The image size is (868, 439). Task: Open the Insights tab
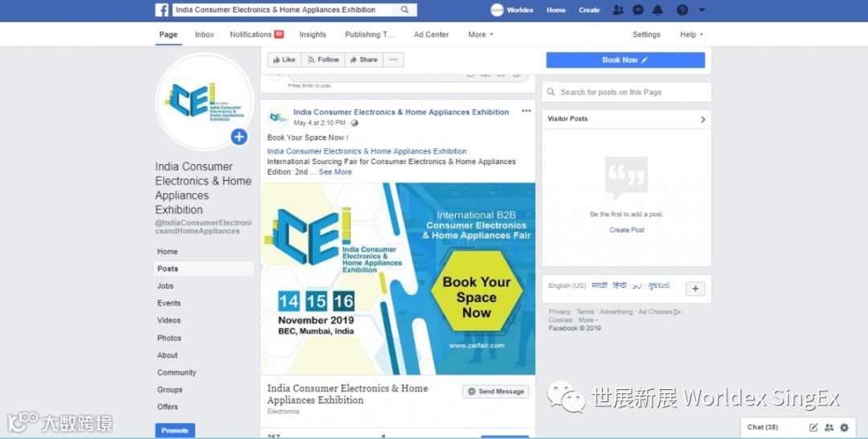coord(313,35)
